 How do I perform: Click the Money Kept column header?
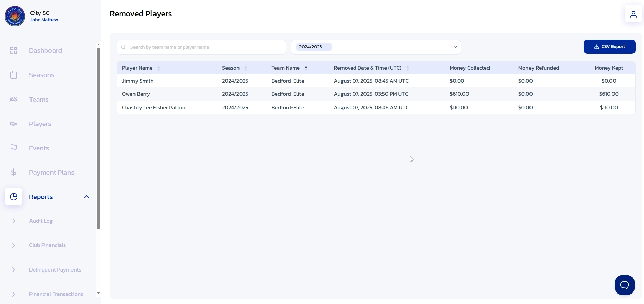[x=609, y=68]
